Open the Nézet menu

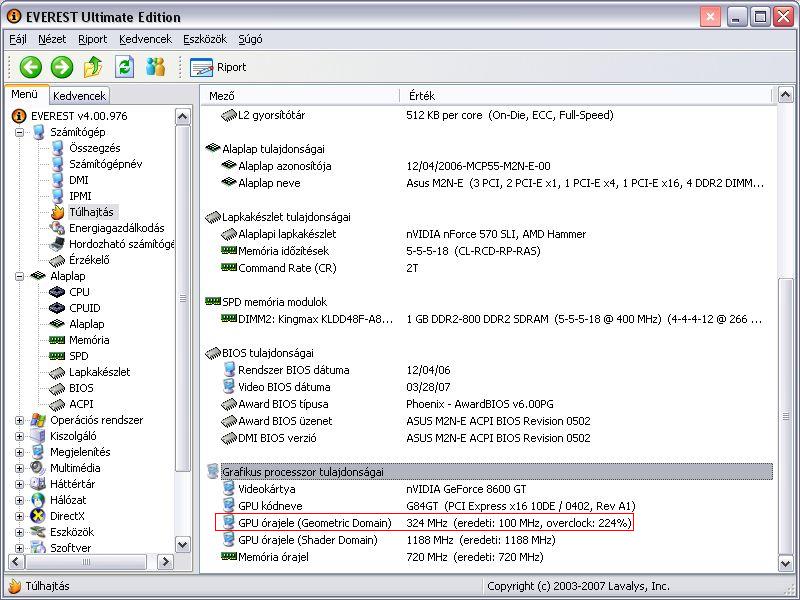[52, 39]
